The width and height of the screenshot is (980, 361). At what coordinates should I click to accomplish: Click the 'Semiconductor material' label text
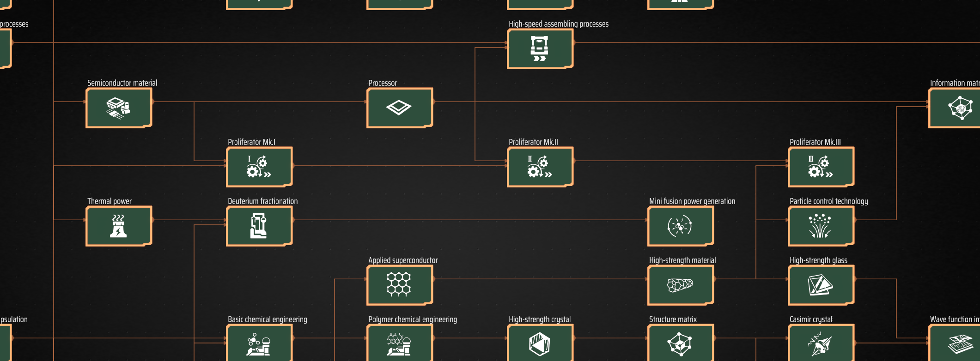[x=122, y=83]
